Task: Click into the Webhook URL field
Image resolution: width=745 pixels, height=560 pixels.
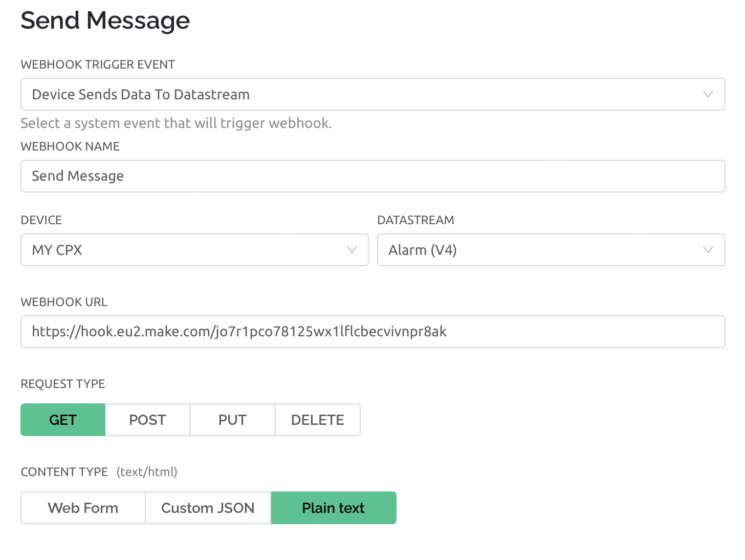Action: click(373, 332)
